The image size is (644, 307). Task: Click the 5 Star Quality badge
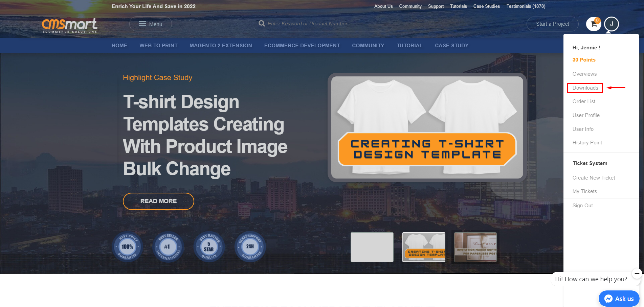[209, 247]
